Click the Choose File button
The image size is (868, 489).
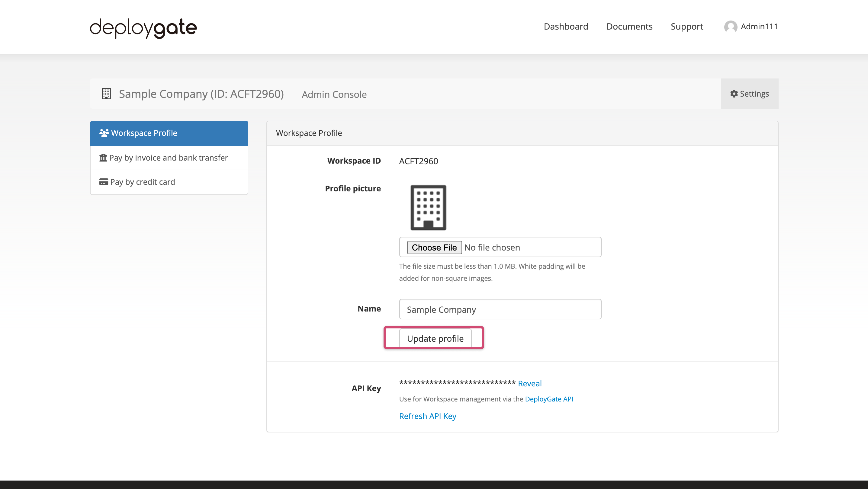433,247
